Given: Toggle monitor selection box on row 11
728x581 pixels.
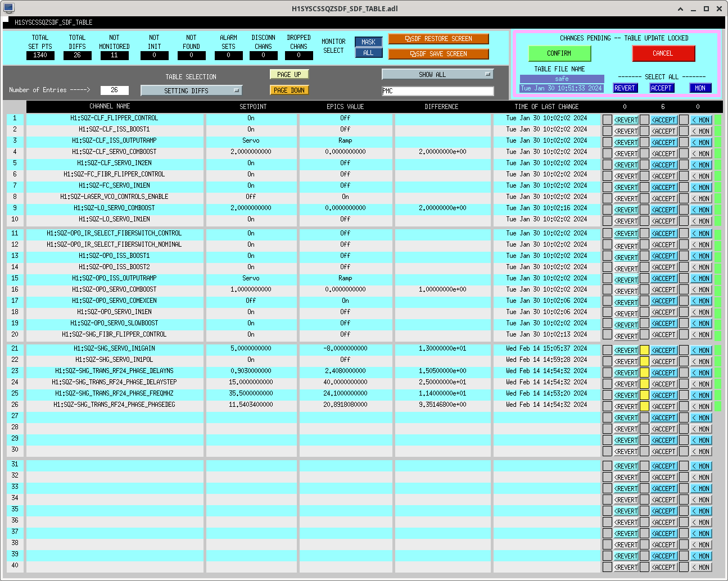Looking at the screenshot, I should tap(684, 233).
